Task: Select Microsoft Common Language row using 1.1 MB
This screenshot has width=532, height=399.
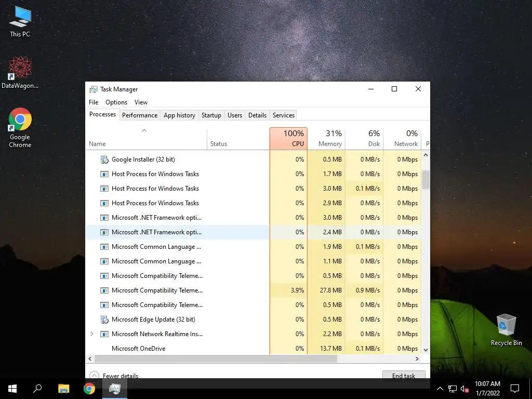Action: click(x=254, y=261)
